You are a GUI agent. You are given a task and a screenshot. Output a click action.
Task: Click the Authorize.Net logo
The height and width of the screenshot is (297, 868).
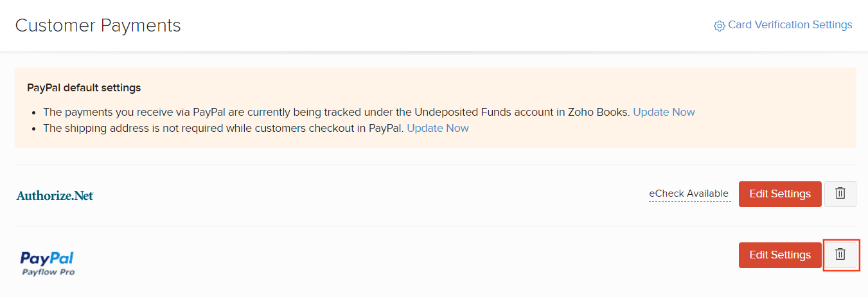tap(55, 195)
